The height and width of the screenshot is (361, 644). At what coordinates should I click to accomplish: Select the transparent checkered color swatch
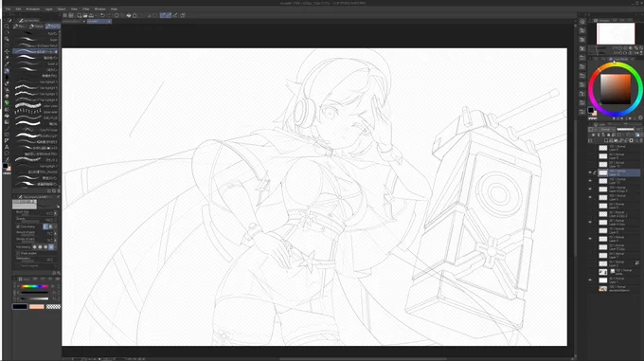[53, 306]
